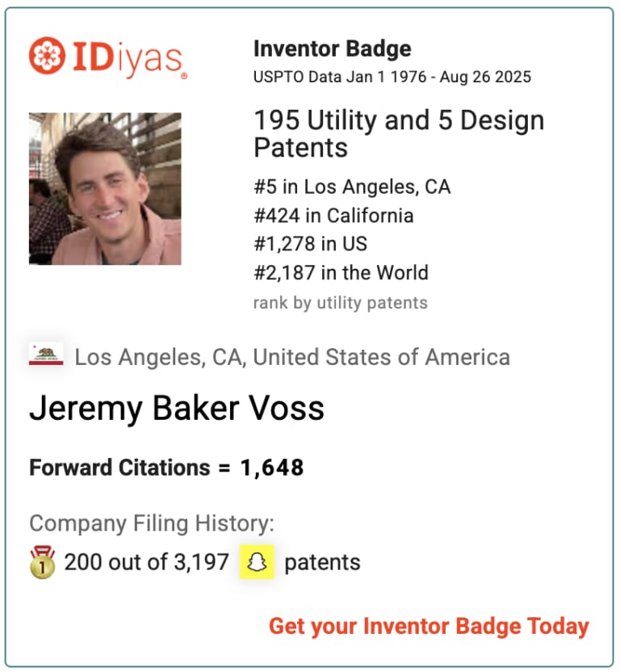620x672 pixels.
Task: Click the word patents after Snapchat logo
Action: (322, 562)
